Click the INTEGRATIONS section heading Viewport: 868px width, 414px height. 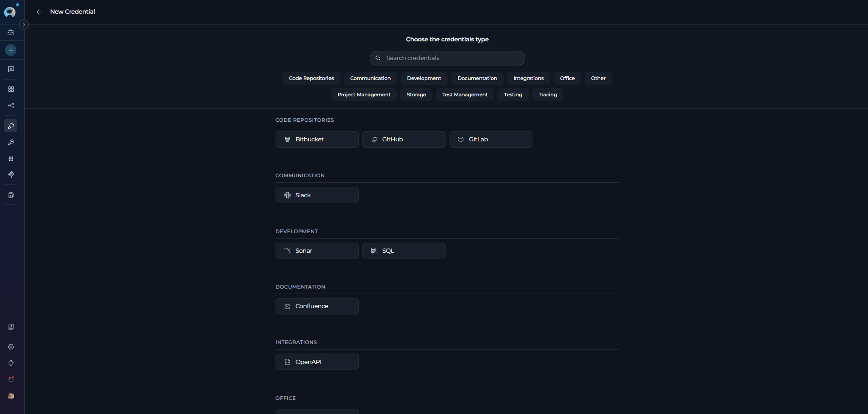pyautogui.click(x=296, y=342)
